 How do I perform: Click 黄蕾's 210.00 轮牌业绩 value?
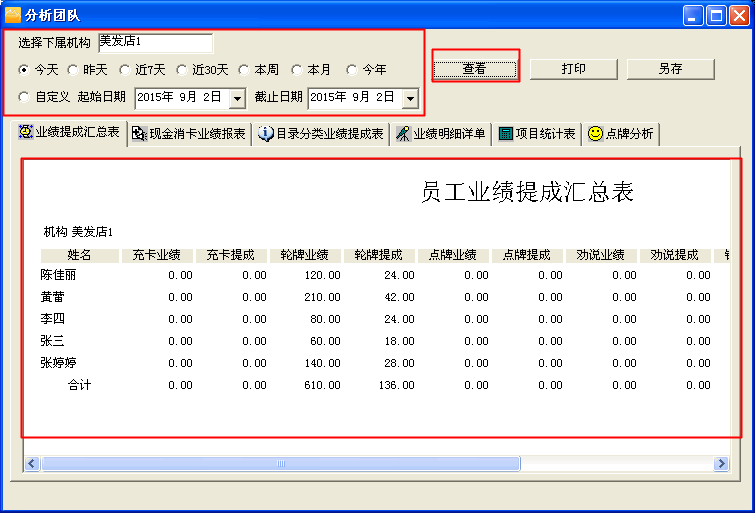(322, 298)
